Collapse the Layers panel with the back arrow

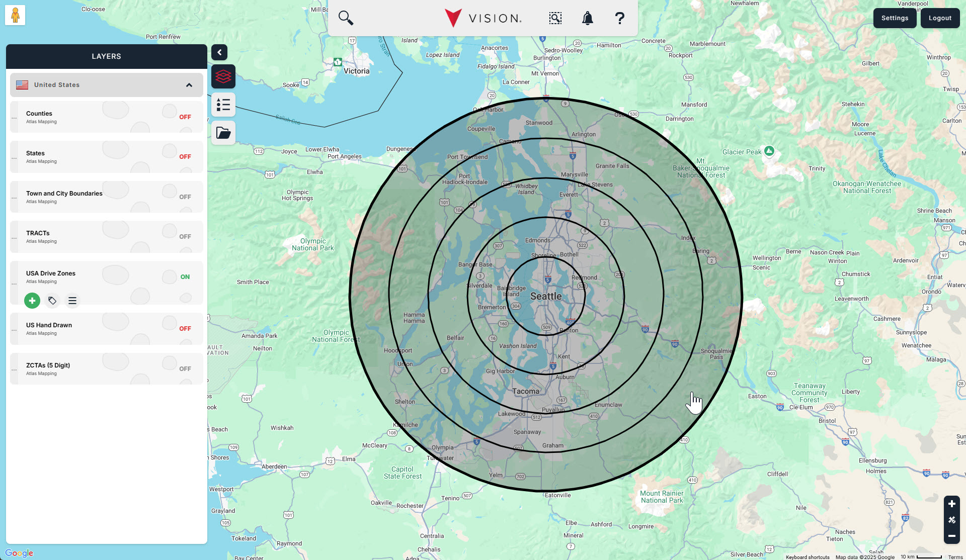point(219,52)
